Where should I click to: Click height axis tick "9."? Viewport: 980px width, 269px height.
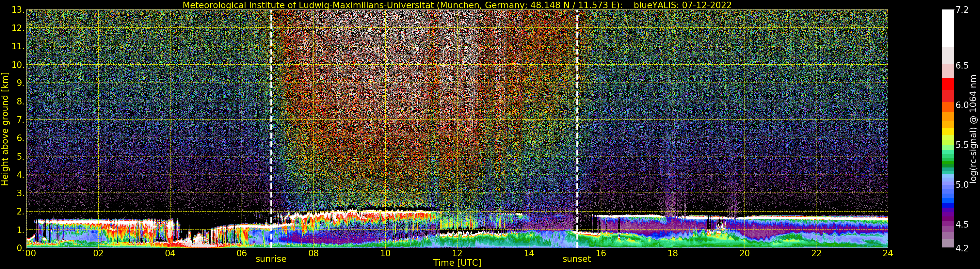pyautogui.click(x=21, y=83)
